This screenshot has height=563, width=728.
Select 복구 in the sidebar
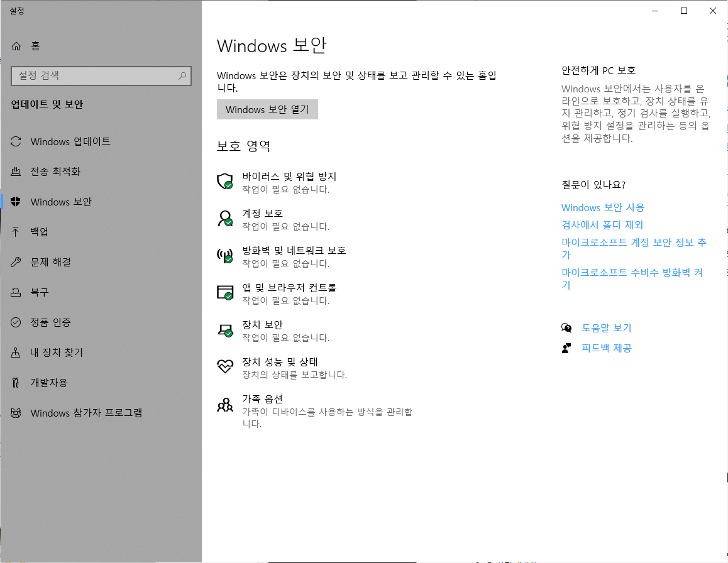[101, 292]
